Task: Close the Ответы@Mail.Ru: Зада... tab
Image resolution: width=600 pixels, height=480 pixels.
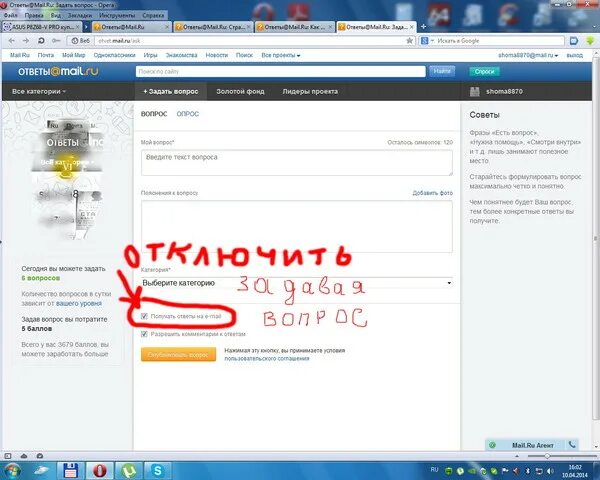Action: click(x=412, y=27)
